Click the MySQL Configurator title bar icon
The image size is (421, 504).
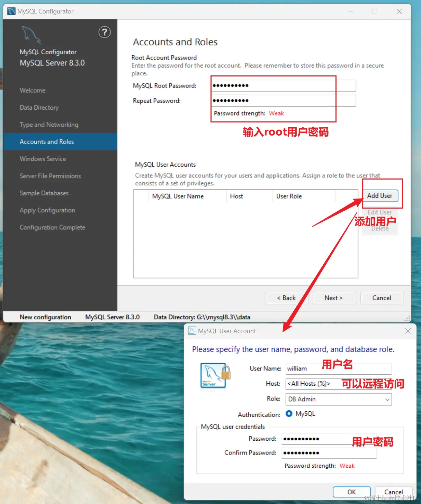point(11,11)
